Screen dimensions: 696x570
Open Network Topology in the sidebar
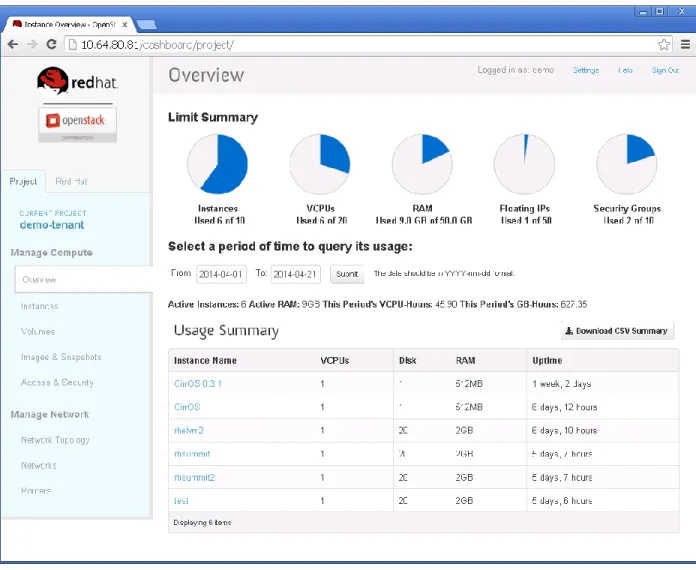tap(55, 440)
